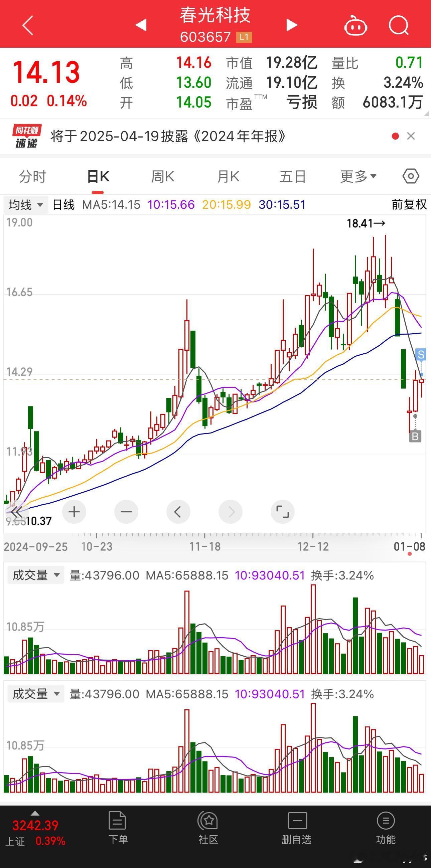Tap the red dot beside the banner close
431x868 pixels.
[x=396, y=136]
